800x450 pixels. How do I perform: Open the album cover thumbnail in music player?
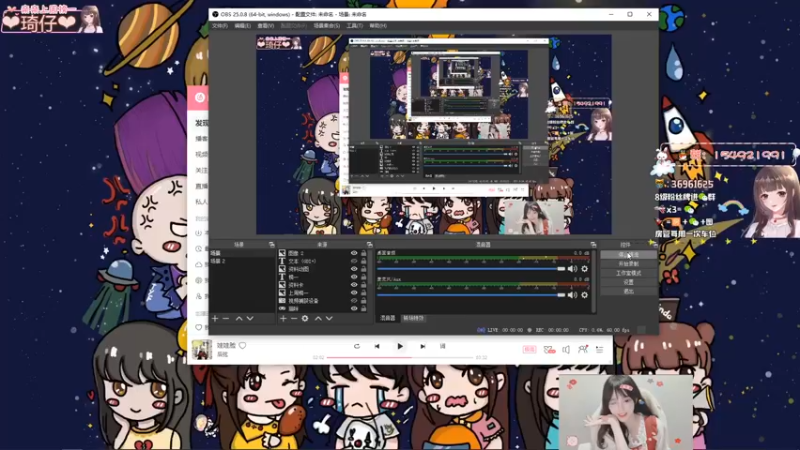pyautogui.click(x=202, y=350)
